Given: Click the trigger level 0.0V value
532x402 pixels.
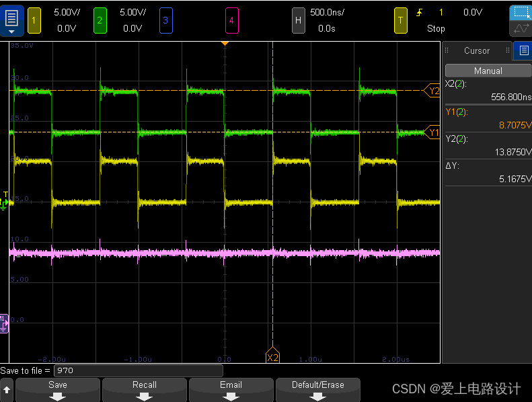Looking at the screenshot, I should coord(473,13).
